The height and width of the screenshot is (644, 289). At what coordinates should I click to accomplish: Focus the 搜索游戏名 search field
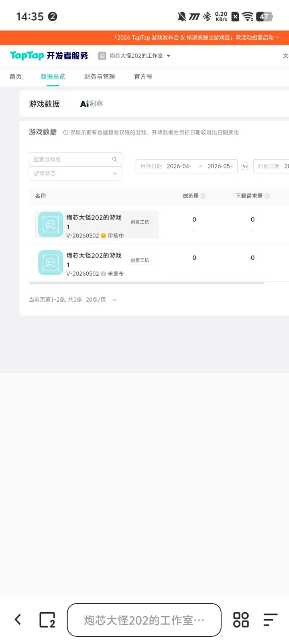coord(75,159)
